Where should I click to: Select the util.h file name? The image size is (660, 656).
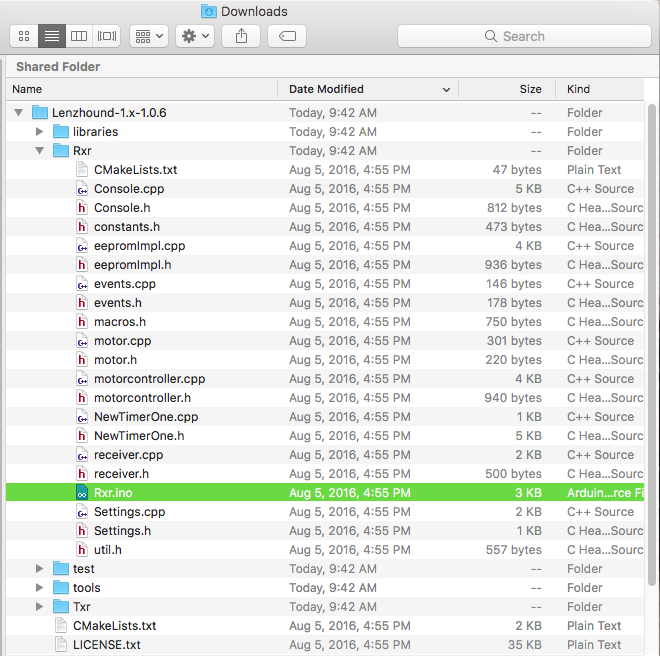tap(108, 550)
